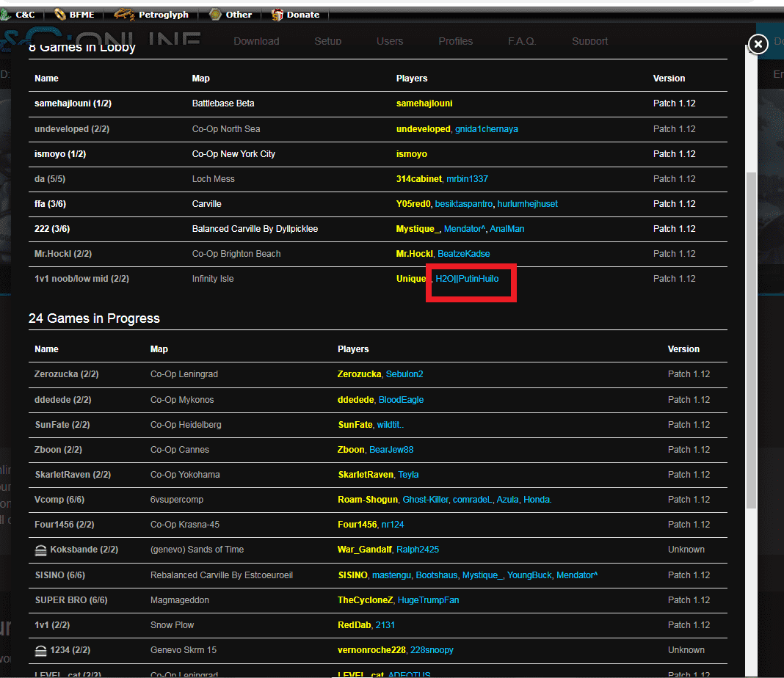The image size is (784, 678).
Task: Click the modal's vertical scrollbar thumb
Action: click(x=750, y=338)
